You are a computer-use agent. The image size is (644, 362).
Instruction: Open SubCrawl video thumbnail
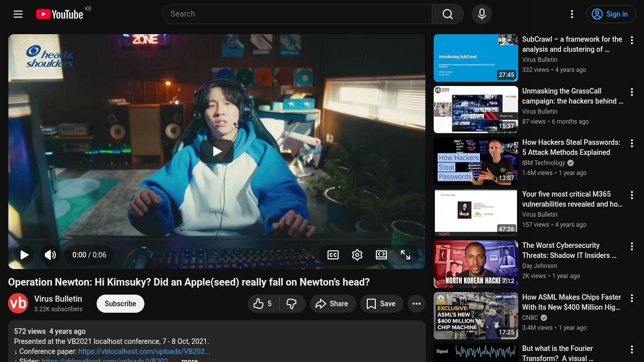pos(476,58)
